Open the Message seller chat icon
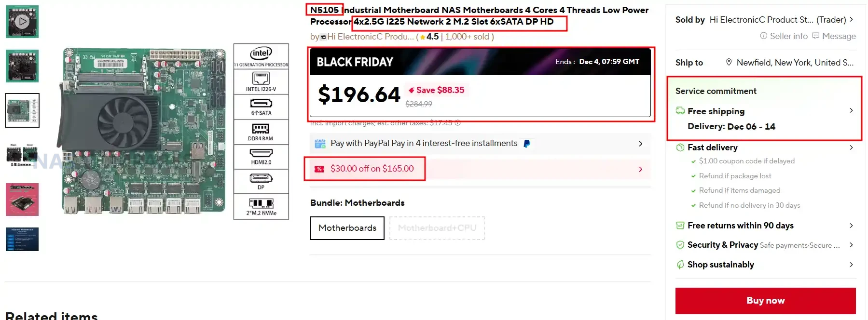 pyautogui.click(x=816, y=36)
